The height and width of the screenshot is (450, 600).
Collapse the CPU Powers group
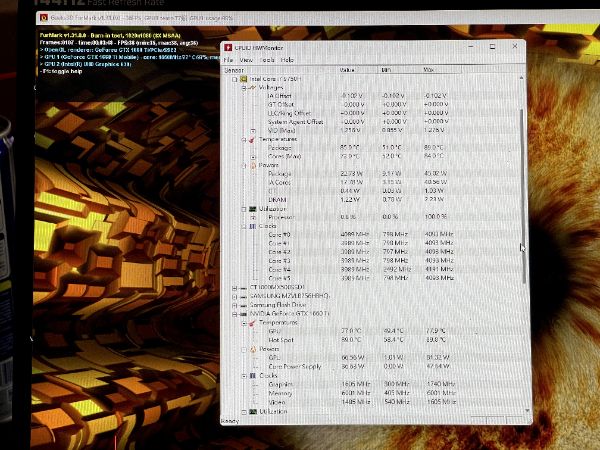point(244,166)
